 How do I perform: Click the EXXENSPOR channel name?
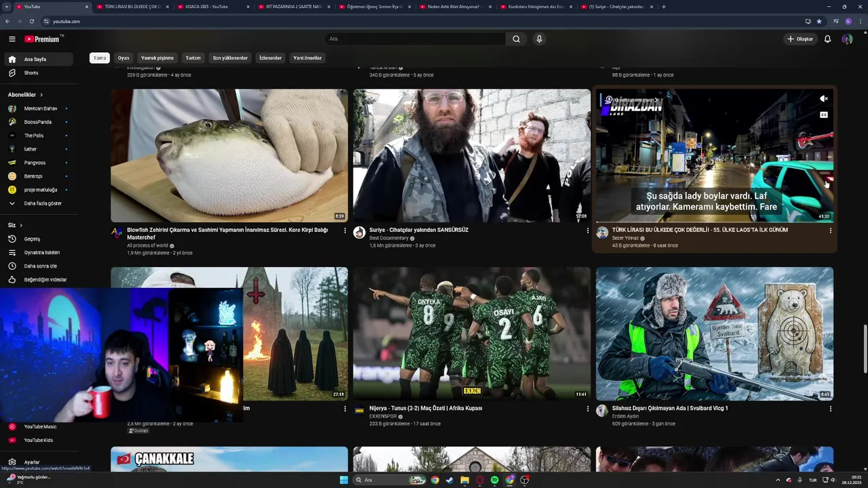(383, 416)
